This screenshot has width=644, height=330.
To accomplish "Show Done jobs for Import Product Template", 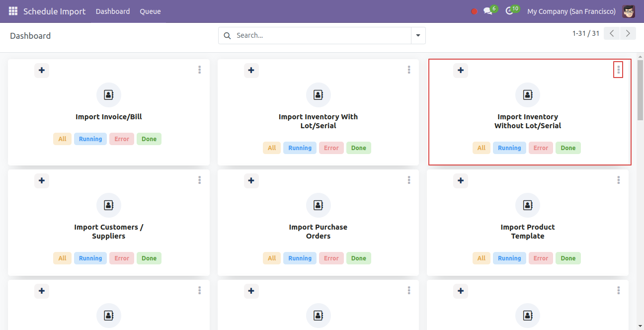I will [568, 258].
